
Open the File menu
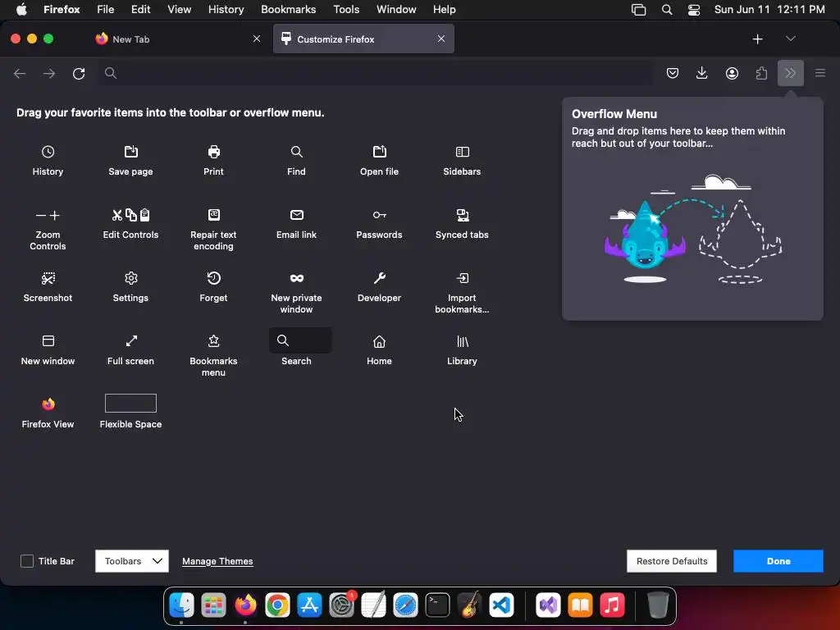pyautogui.click(x=105, y=9)
